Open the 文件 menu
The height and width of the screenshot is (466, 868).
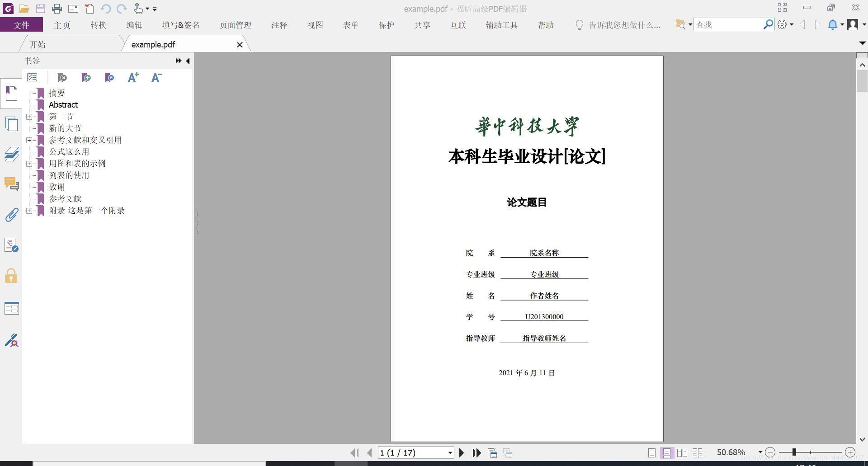tap(21, 25)
